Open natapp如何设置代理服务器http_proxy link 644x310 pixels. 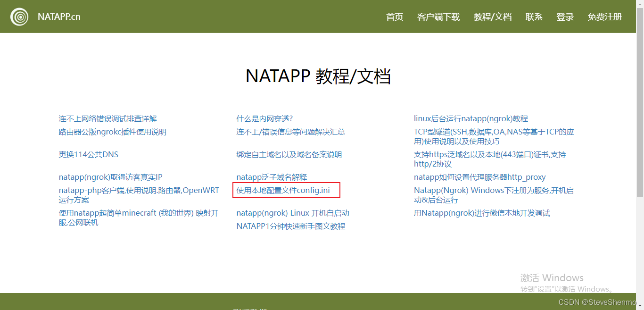[x=480, y=177]
